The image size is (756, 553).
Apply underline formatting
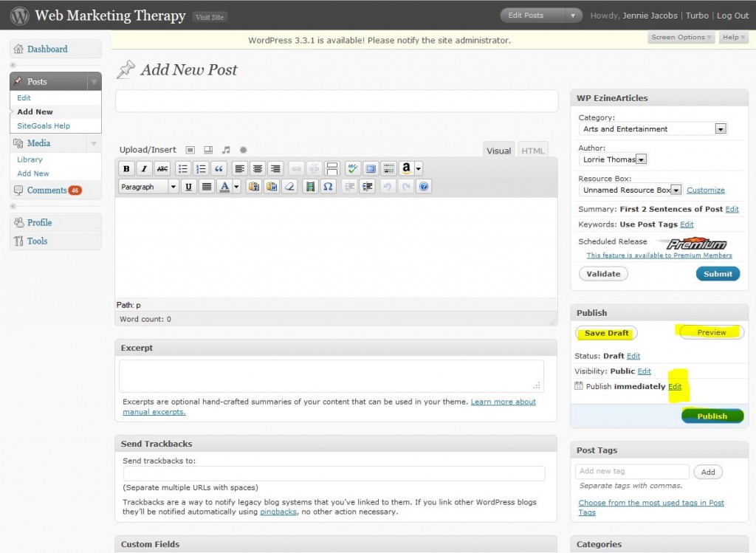tap(188, 187)
